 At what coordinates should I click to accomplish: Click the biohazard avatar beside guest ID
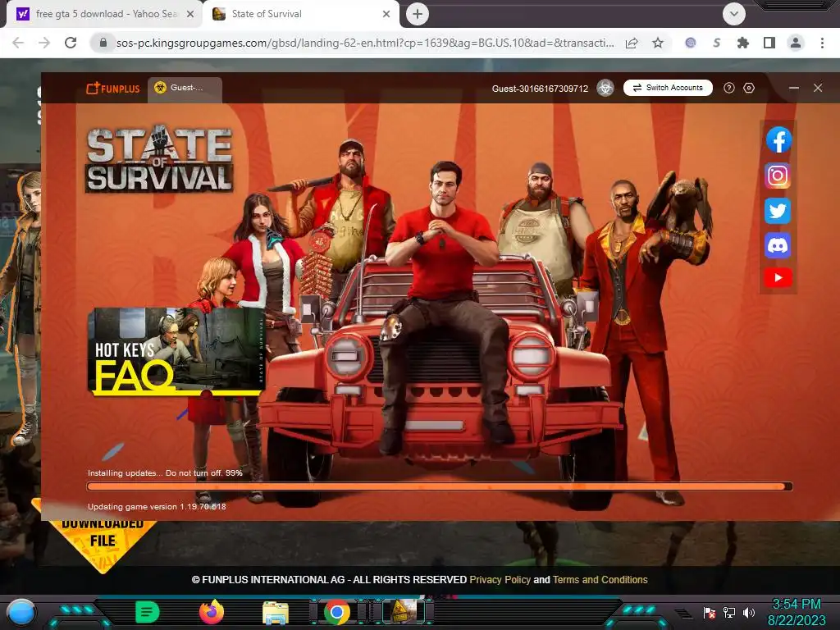pos(605,88)
